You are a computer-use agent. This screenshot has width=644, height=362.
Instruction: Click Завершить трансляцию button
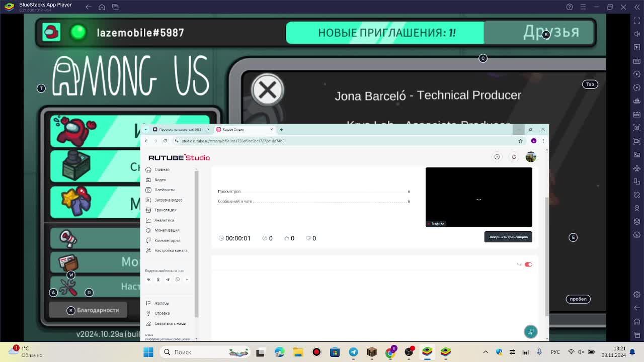(x=508, y=237)
